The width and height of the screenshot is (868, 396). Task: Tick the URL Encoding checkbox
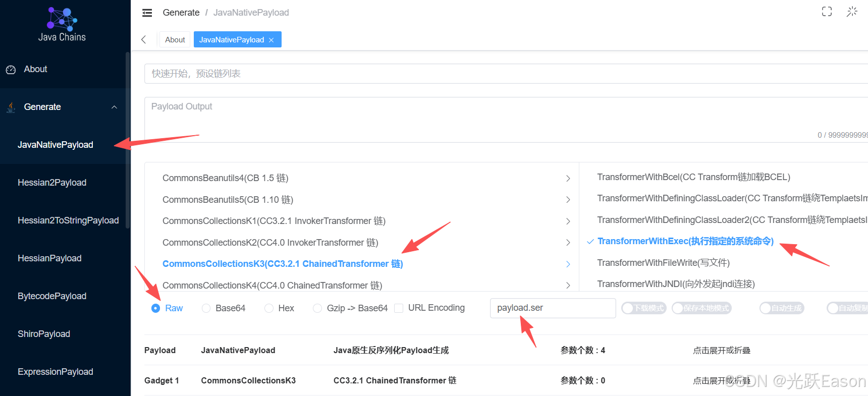399,308
